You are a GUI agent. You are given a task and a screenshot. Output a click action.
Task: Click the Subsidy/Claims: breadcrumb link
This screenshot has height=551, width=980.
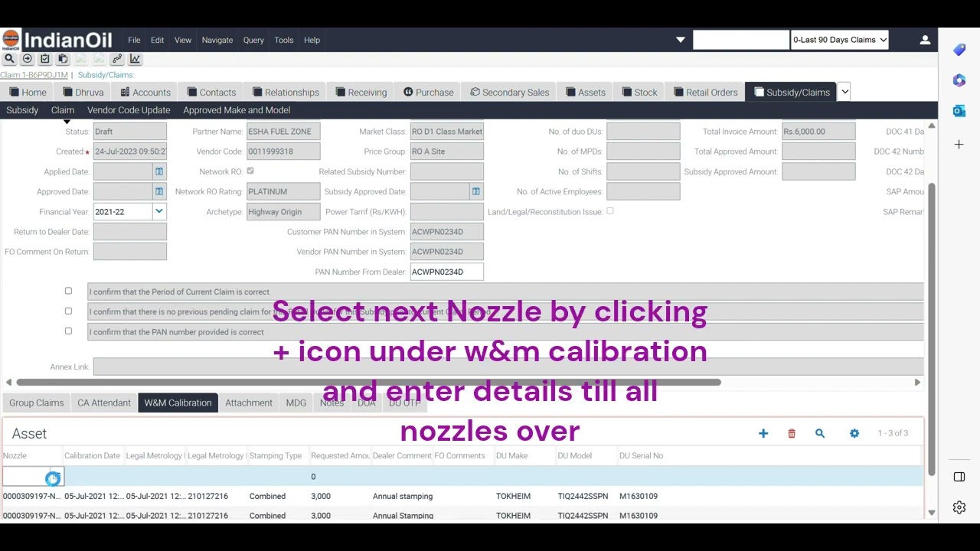click(106, 75)
